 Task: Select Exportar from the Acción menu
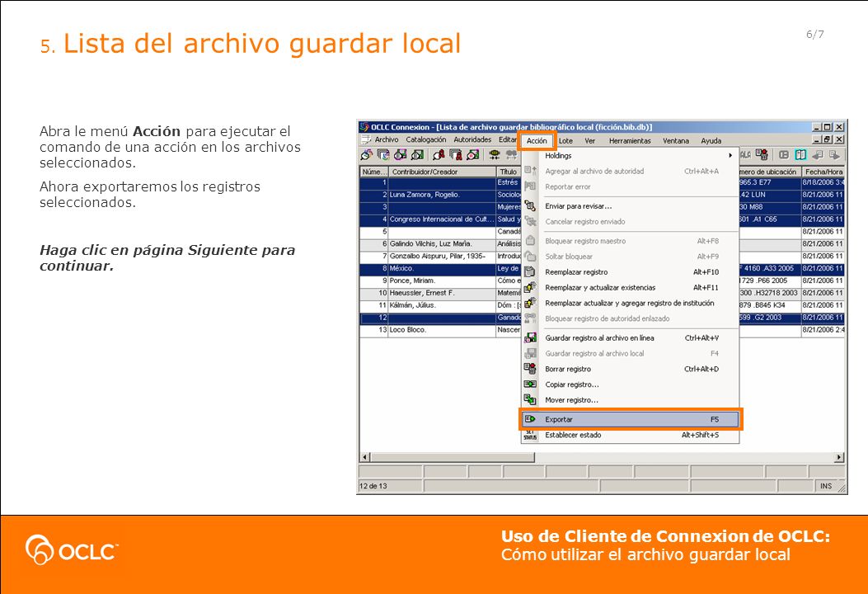[x=630, y=419]
